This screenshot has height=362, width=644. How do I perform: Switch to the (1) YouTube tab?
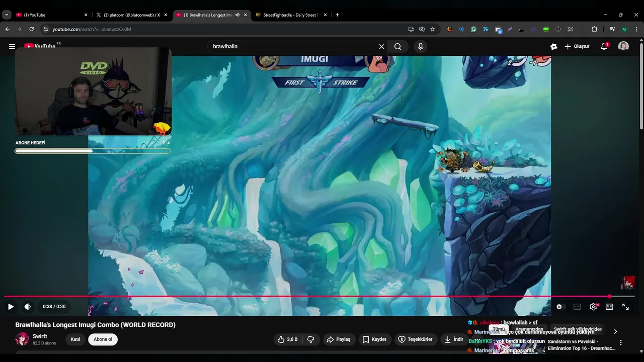[50, 15]
